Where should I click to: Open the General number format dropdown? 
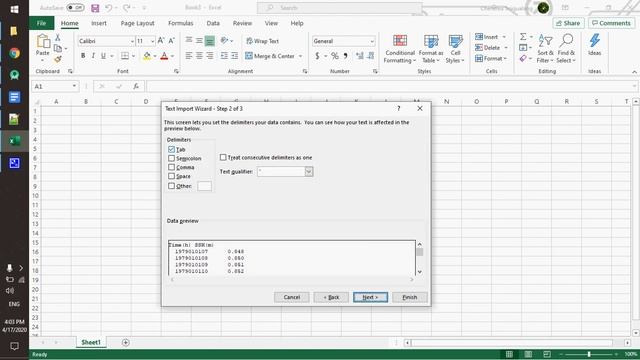(372, 41)
